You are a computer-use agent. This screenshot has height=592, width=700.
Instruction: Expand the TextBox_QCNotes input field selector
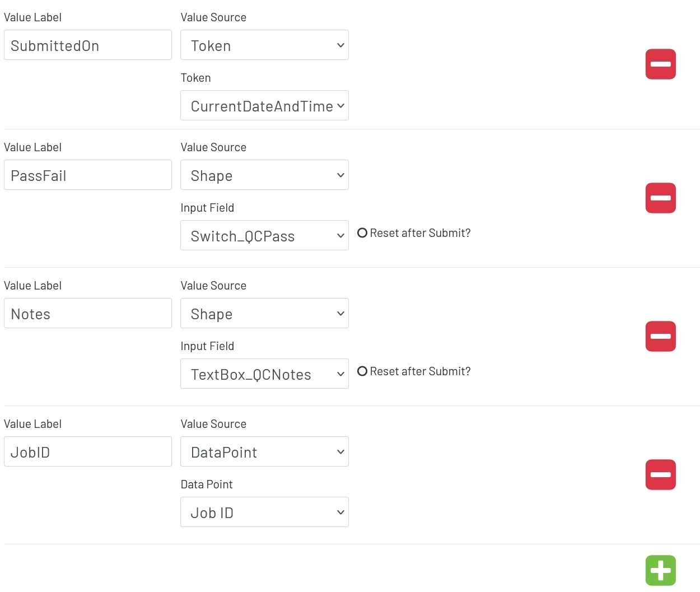[x=264, y=374]
